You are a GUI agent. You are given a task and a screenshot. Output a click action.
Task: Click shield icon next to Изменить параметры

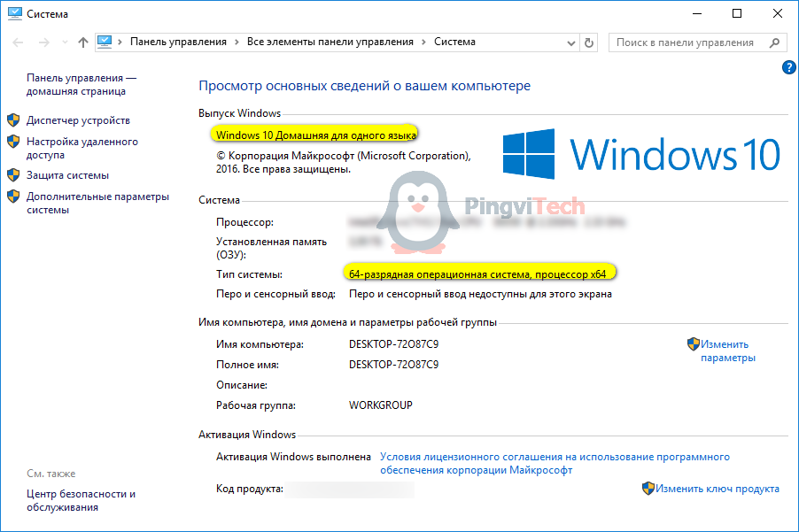click(x=693, y=344)
